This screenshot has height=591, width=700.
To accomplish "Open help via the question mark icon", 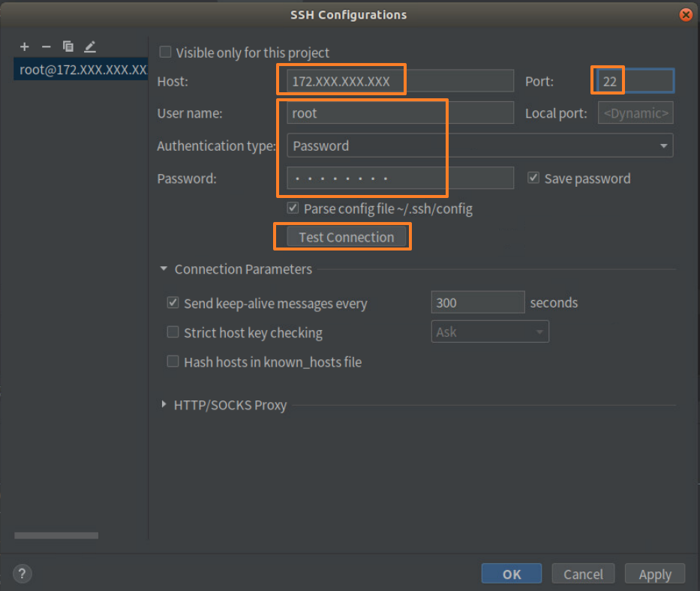I will (x=22, y=573).
